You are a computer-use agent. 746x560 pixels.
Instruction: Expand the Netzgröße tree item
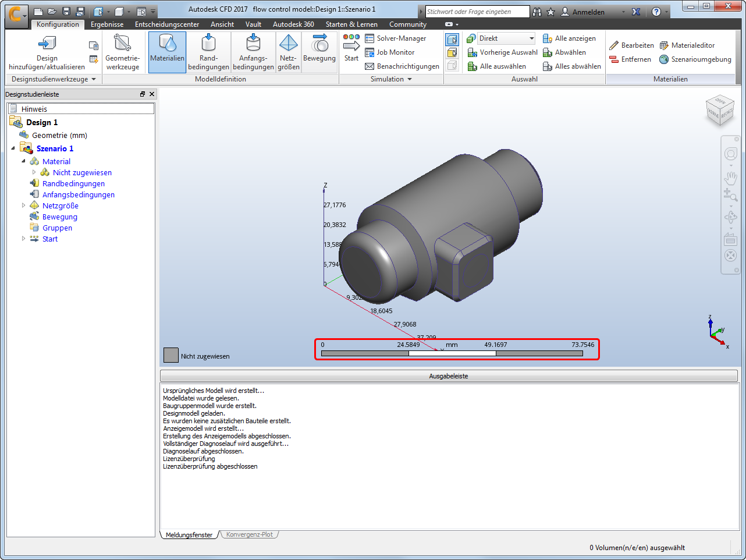[23, 205]
